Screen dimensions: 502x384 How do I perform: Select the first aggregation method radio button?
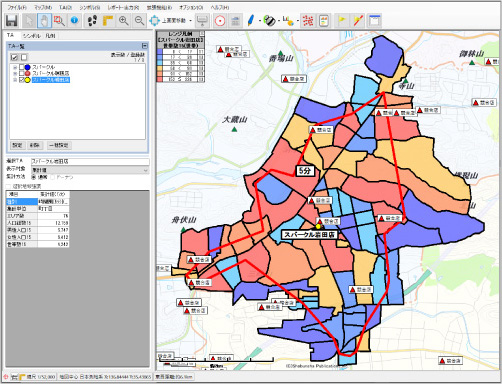34,177
